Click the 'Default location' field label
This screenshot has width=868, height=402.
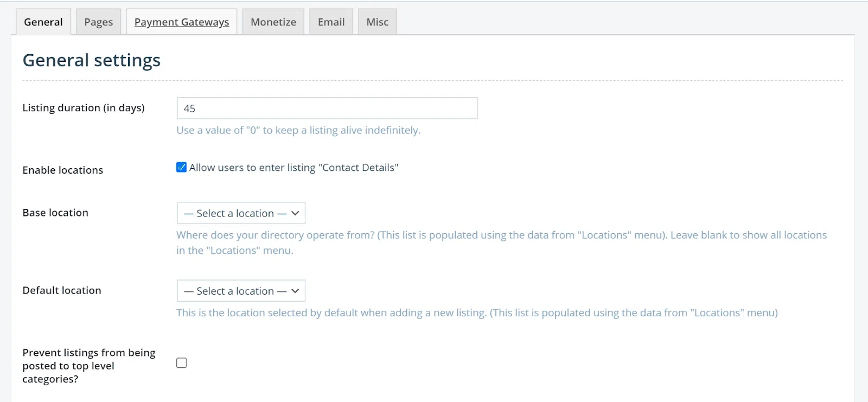point(62,290)
